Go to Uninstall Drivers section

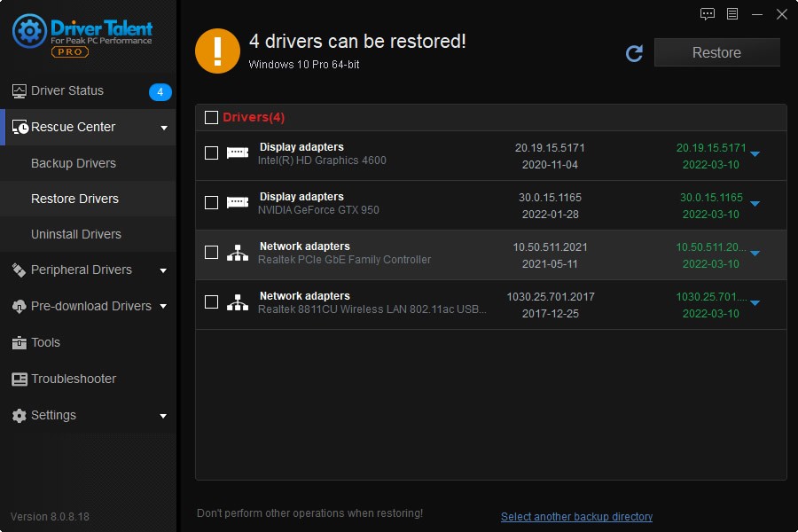(x=76, y=234)
